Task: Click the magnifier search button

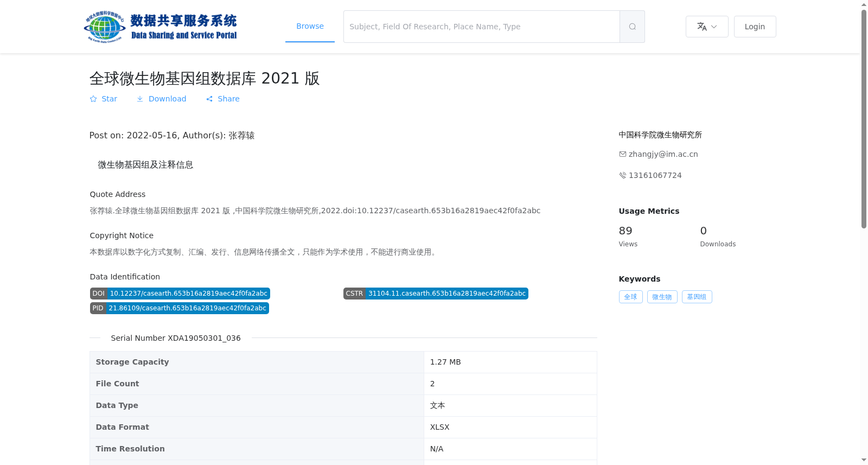Action: coord(632,27)
